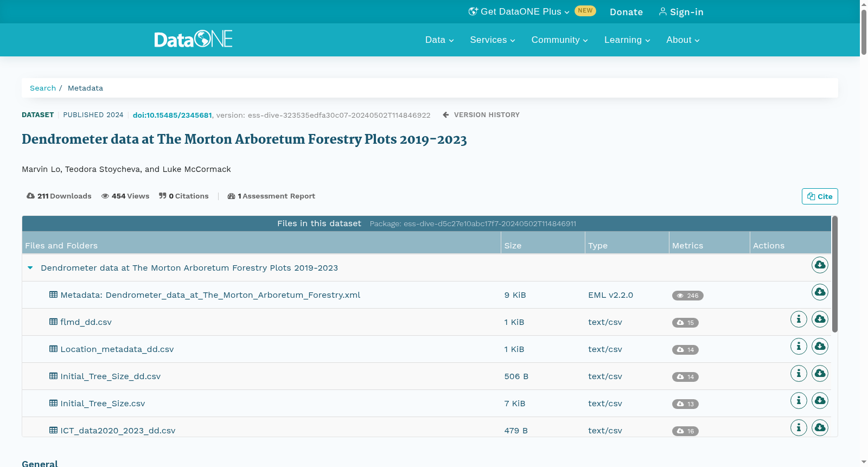Expand Get DataONE Plus menu
Screen dimensions: 868x467
coord(519,11)
